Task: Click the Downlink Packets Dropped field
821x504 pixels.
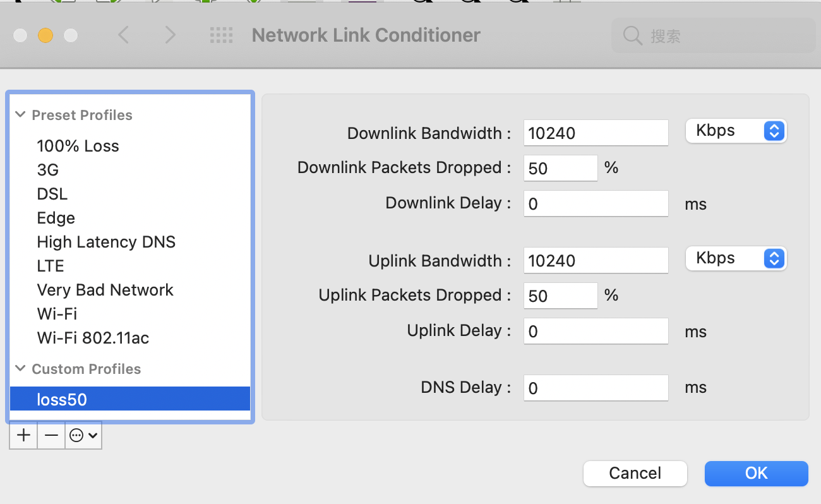Action: coord(560,168)
